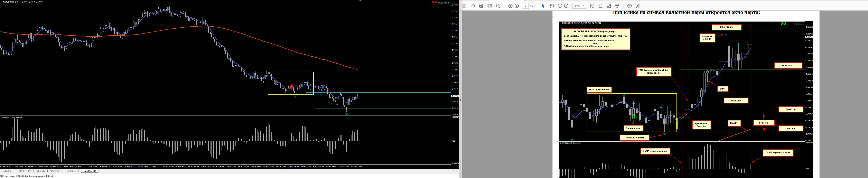Screen dimensions: 868x178
Task: Switch to the EURUSD,H1 chart tab
Action: [8, 171]
